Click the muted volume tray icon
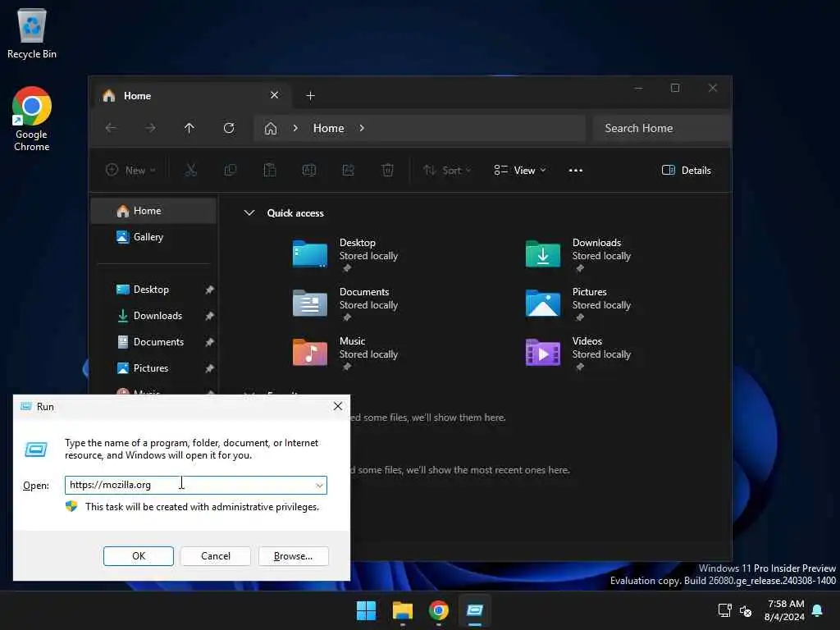 pyautogui.click(x=745, y=610)
